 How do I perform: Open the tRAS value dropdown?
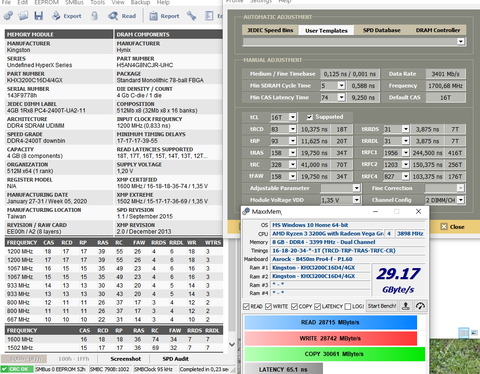292,153
